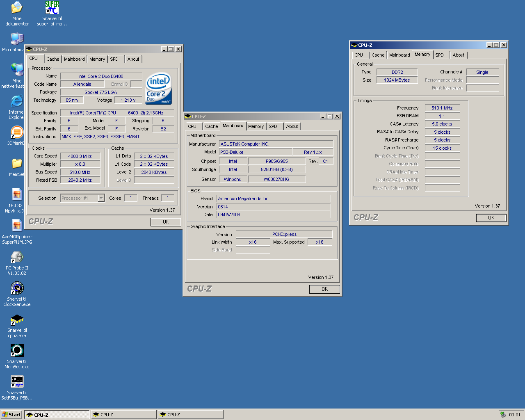Image resolution: width=525 pixels, height=420 pixels.
Task: Select the Mainboard tab in the Memory window
Action: [x=399, y=55]
